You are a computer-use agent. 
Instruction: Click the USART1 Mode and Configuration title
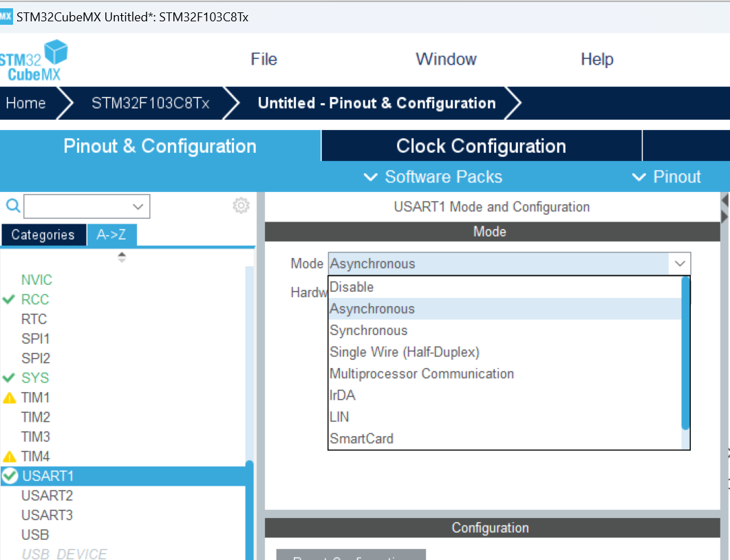492,206
